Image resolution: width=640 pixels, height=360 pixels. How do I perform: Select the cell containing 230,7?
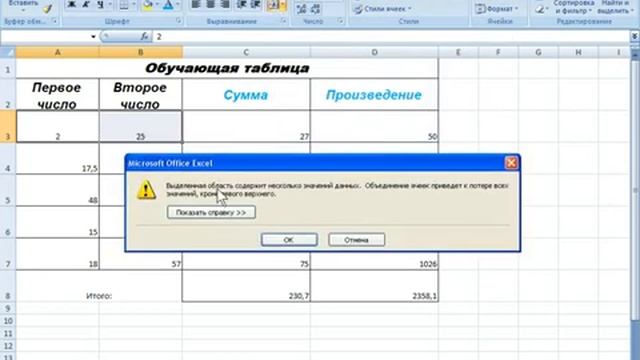(246, 286)
